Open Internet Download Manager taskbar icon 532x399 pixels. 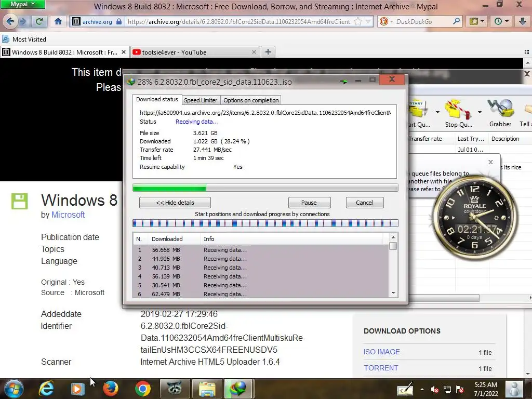click(238, 389)
